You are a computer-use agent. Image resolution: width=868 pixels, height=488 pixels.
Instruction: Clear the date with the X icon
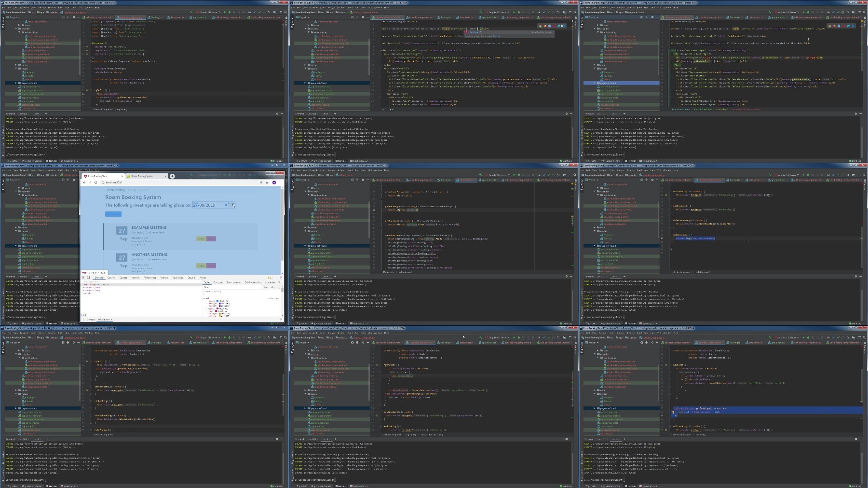click(226, 205)
